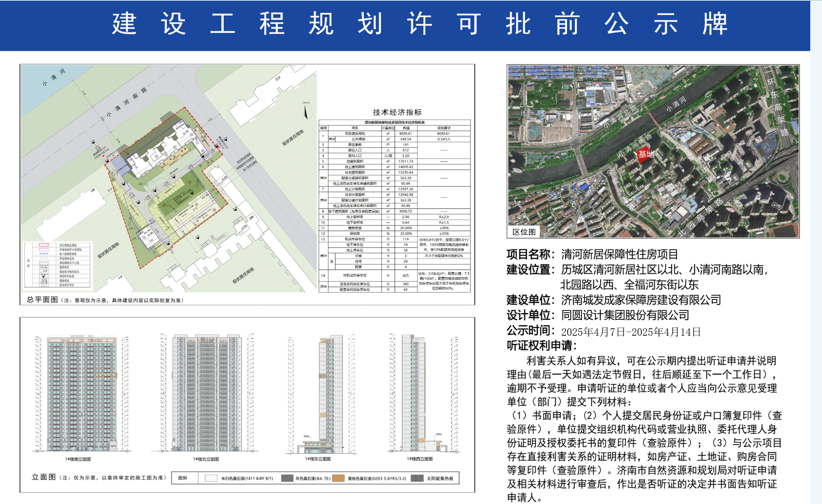The height and width of the screenshot is (504, 822).
Task: Click the 地上计容面积 value 13597.36
Action: [406, 189]
